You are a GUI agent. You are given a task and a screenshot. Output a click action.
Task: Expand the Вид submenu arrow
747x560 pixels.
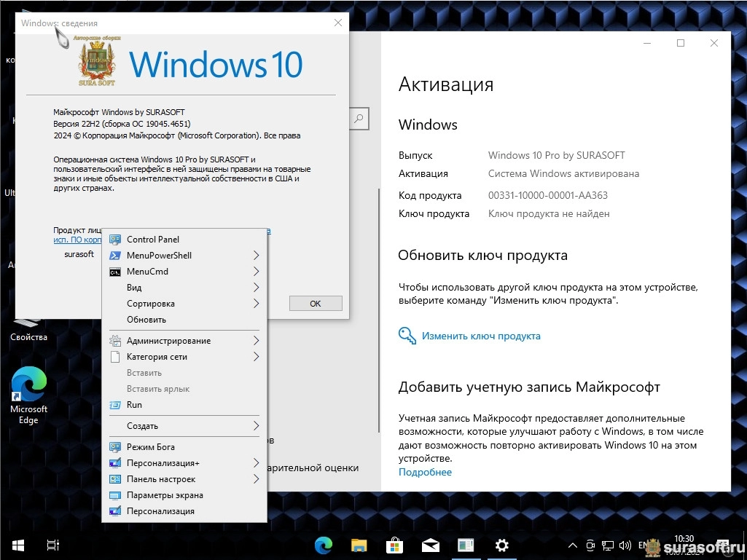[257, 288]
